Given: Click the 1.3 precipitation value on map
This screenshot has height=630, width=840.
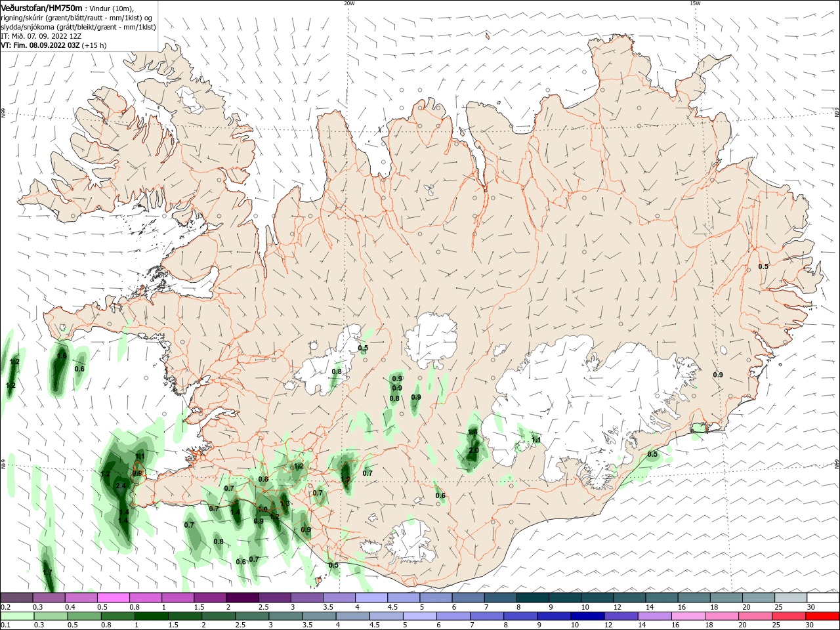Looking at the screenshot, I should coord(285,503).
